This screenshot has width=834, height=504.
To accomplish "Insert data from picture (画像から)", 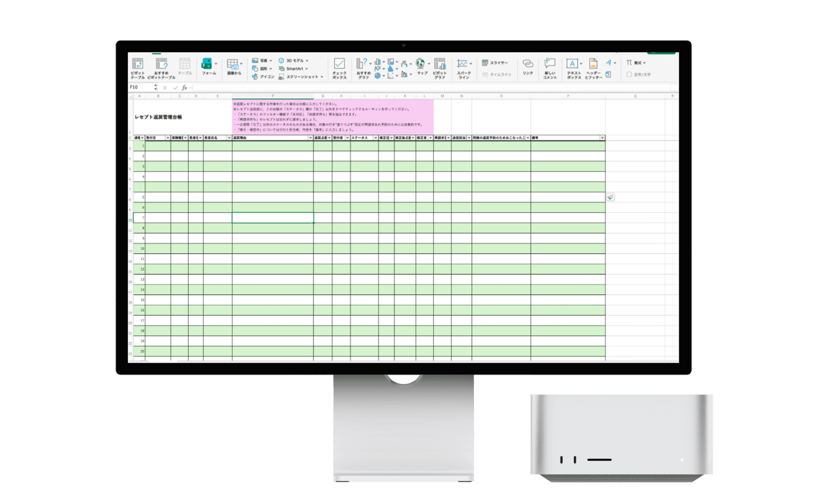I will pyautogui.click(x=233, y=67).
